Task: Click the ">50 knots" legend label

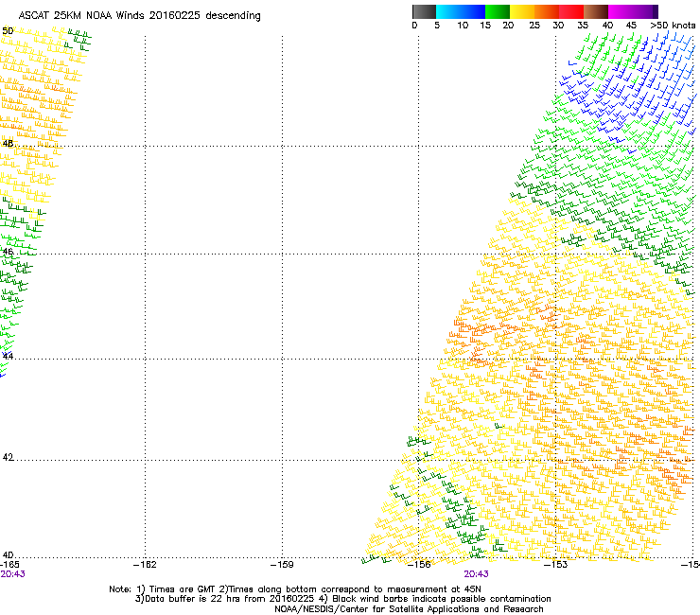Action: point(673,26)
